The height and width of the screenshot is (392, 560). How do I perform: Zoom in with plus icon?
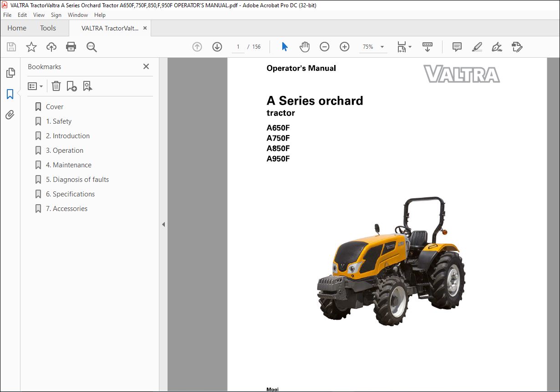pos(345,47)
